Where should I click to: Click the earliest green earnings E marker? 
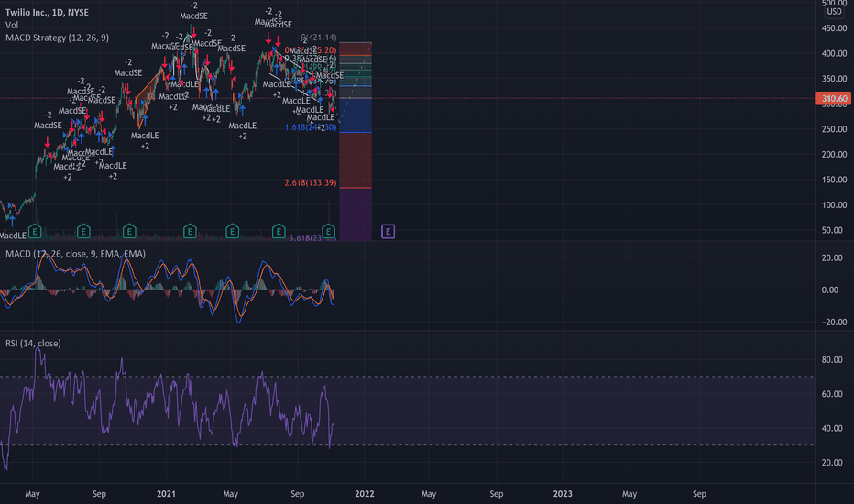[x=35, y=232]
